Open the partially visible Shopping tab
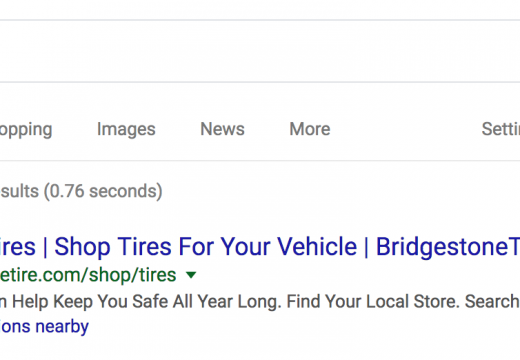 tap(26, 129)
